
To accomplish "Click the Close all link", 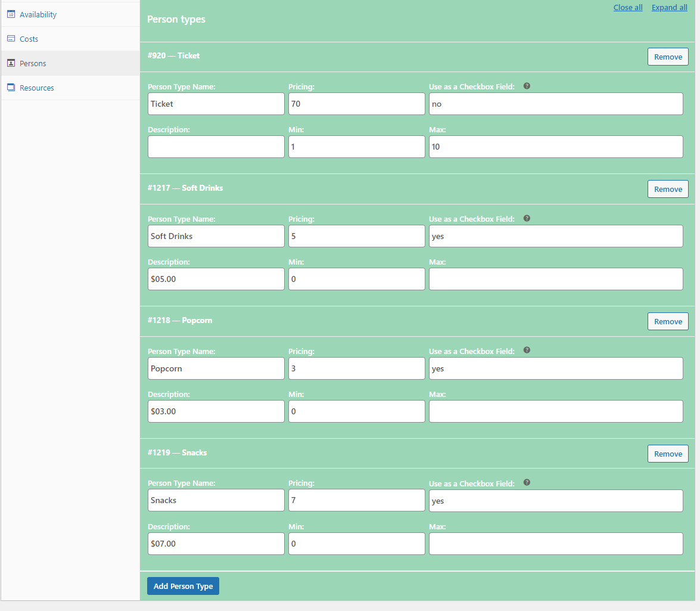I will point(628,7).
